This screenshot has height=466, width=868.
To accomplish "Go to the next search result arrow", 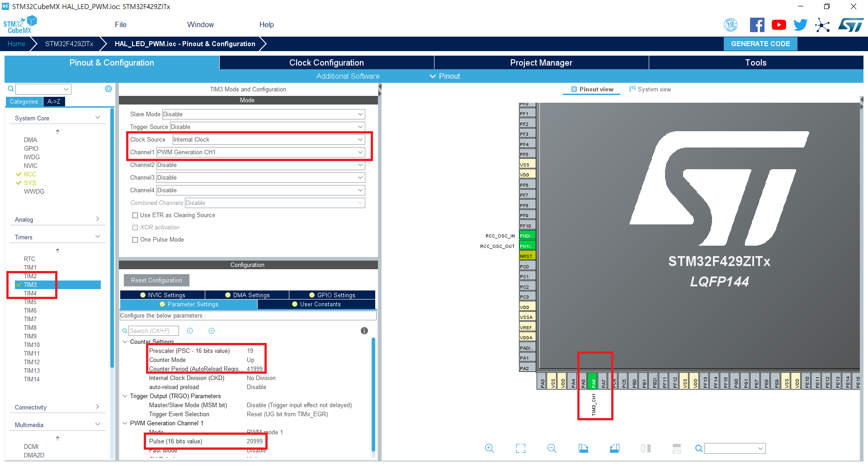I will (212, 331).
